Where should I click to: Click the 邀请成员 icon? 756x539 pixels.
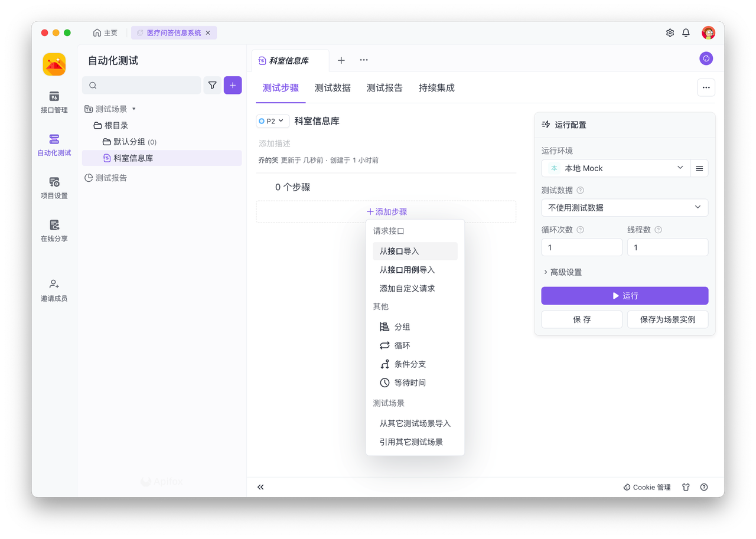tap(54, 289)
